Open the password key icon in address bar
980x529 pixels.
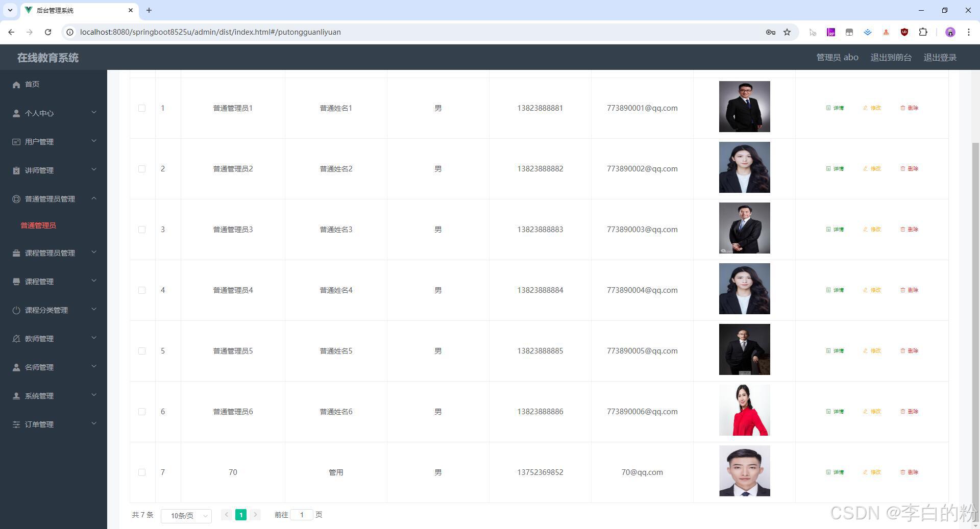tap(771, 32)
